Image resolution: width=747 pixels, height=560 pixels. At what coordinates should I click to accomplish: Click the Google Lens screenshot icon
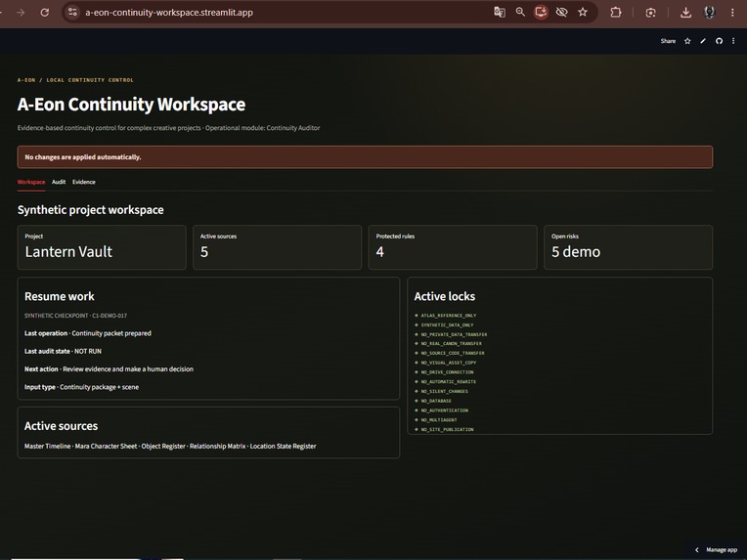tap(651, 13)
